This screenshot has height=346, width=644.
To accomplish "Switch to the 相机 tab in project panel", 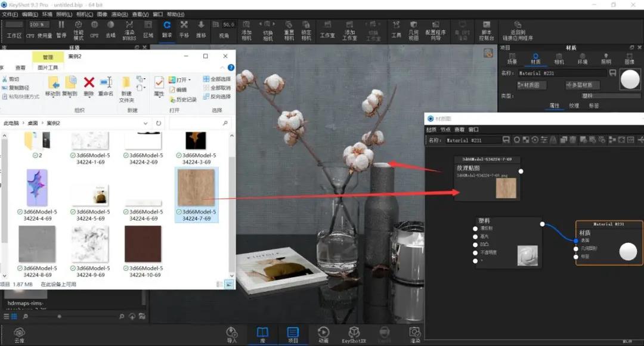I will tap(559, 58).
